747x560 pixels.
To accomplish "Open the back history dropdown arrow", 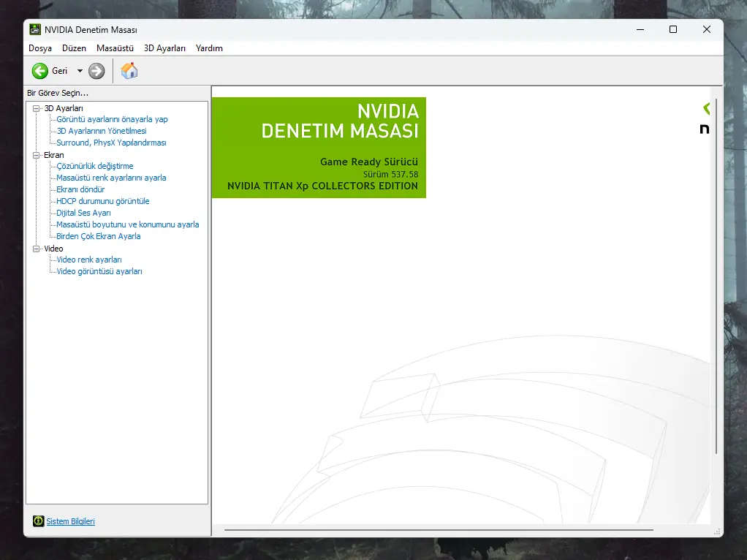I will (x=80, y=71).
